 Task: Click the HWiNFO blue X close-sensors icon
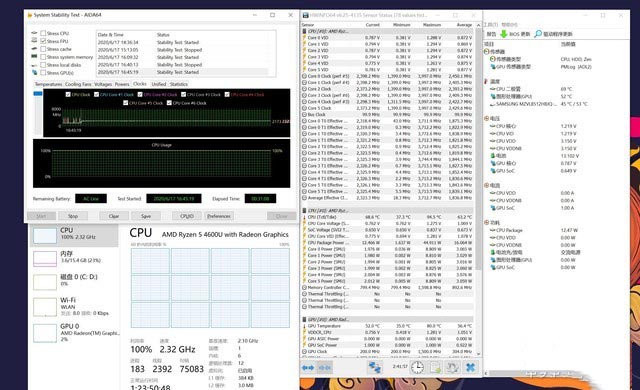[470, 368]
